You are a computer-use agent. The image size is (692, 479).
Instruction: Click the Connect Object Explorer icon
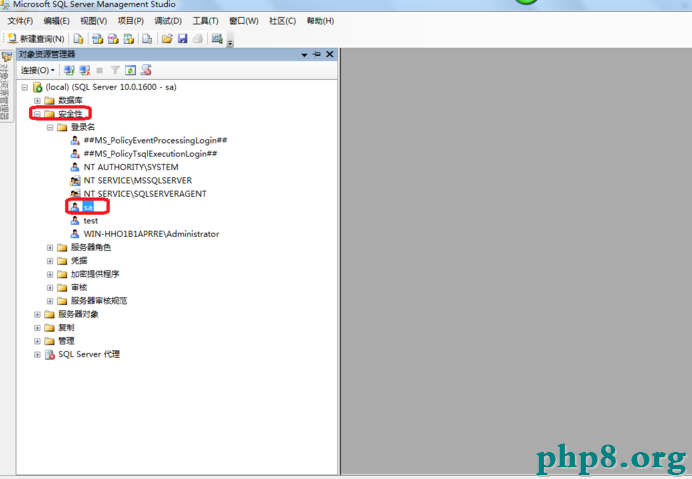point(69,70)
